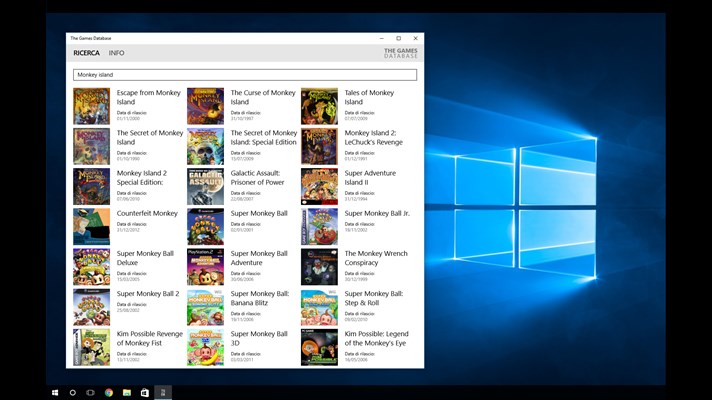712x400 pixels.
Task: Open Monkey Island 2 Special Edition cover
Action: pos(91,187)
